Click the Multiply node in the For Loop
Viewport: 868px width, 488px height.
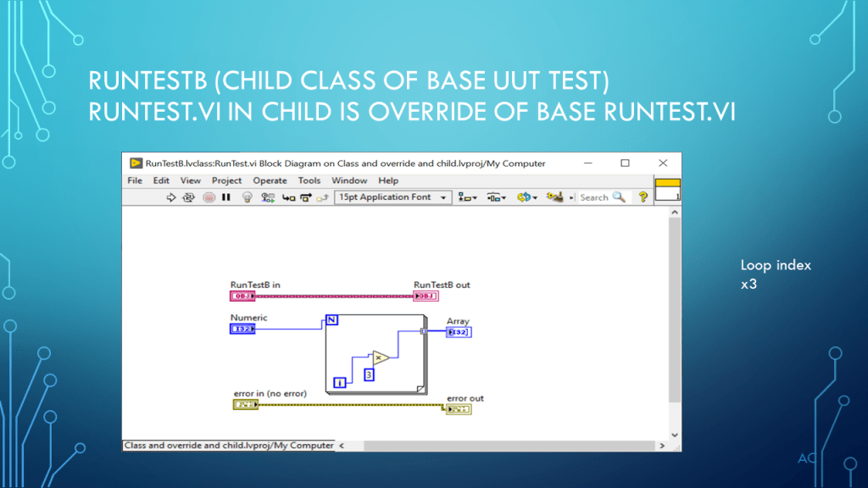[x=380, y=358]
